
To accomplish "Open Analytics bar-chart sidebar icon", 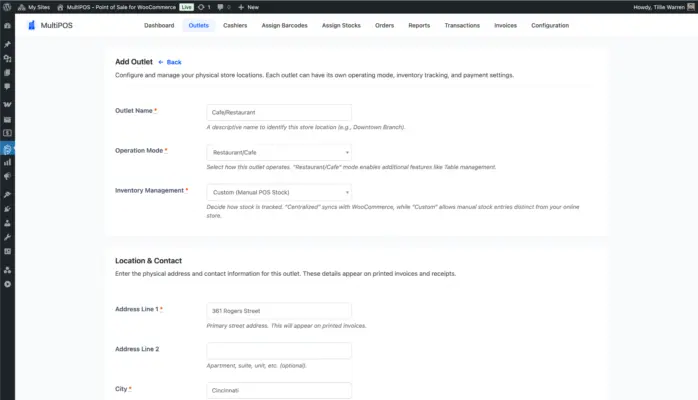I will point(7,162).
